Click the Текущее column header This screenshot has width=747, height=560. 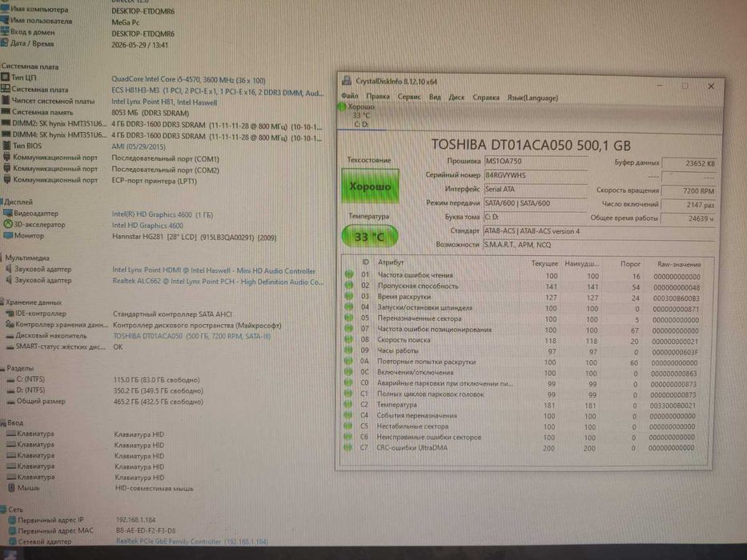click(x=544, y=263)
